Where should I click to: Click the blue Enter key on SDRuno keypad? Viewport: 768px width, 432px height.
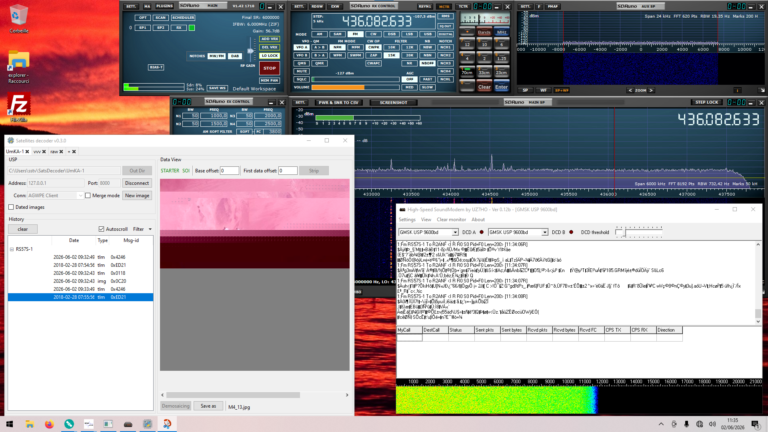(x=502, y=87)
